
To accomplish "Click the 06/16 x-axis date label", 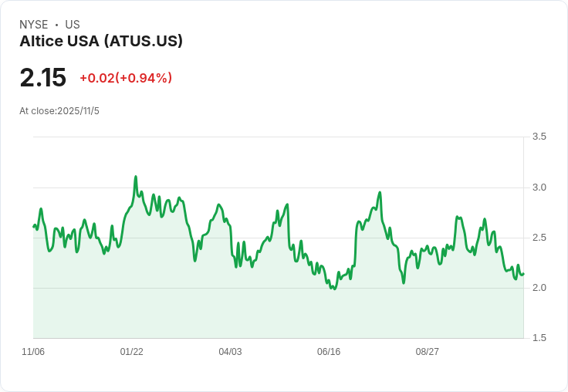I will point(329,351).
